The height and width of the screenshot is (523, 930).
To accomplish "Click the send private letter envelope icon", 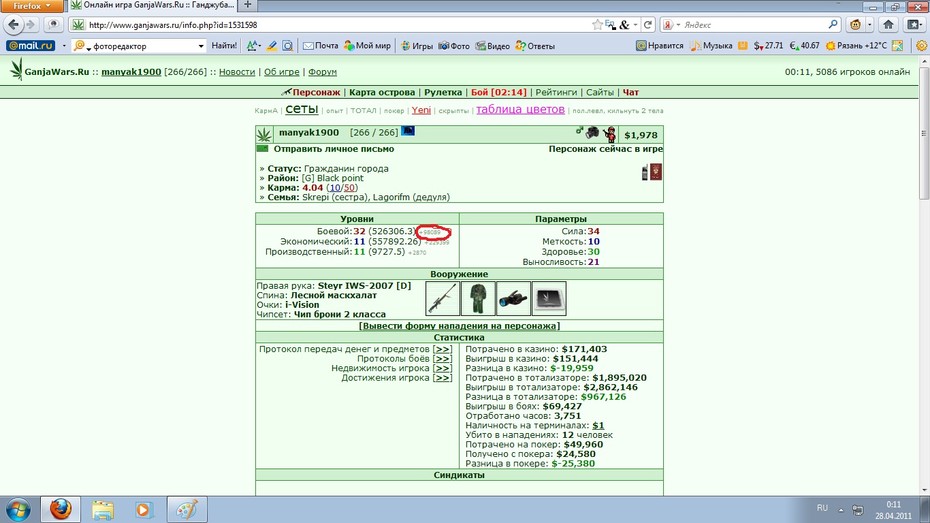I will click(x=263, y=149).
